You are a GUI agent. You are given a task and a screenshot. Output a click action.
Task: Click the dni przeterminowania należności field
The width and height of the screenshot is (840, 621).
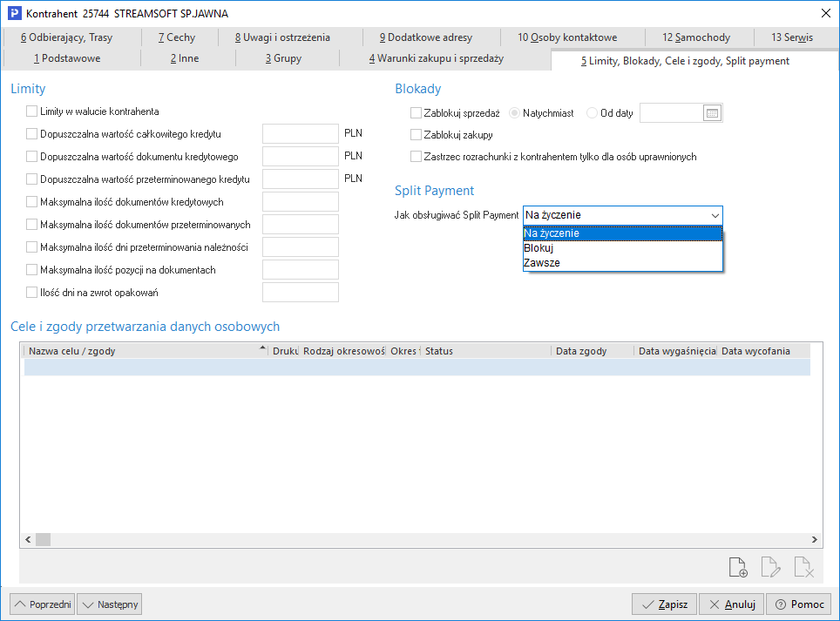(301, 246)
